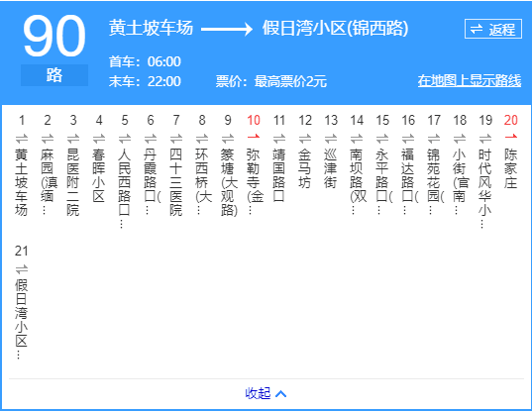Viewport: 532px width, 412px height.
Task: Click the two-way arrow icon under stop 17
Action: [x=434, y=139]
